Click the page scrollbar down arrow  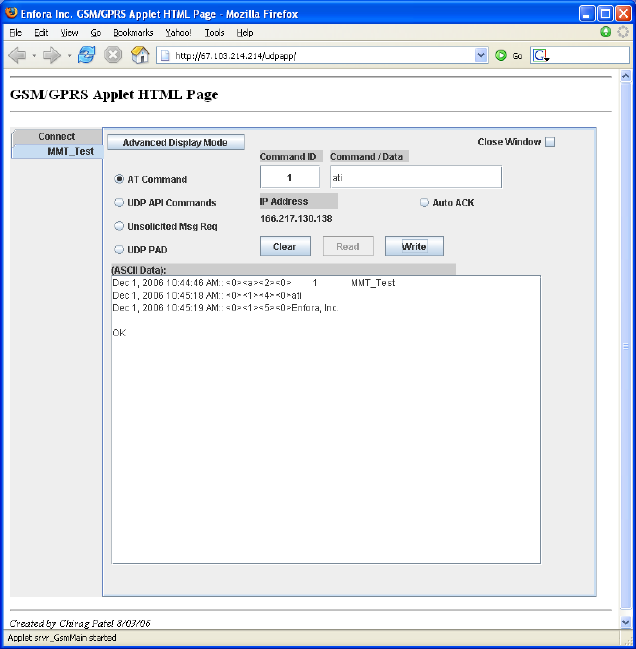click(x=625, y=622)
